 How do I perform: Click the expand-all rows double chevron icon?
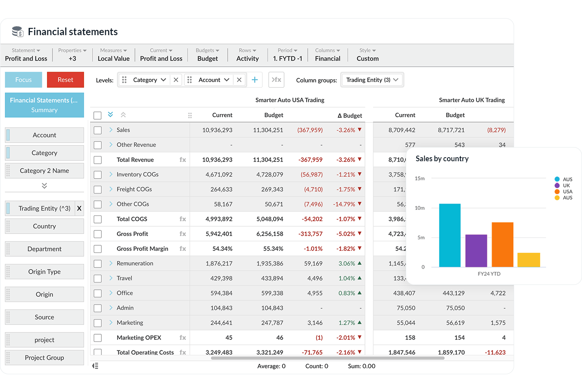(110, 115)
